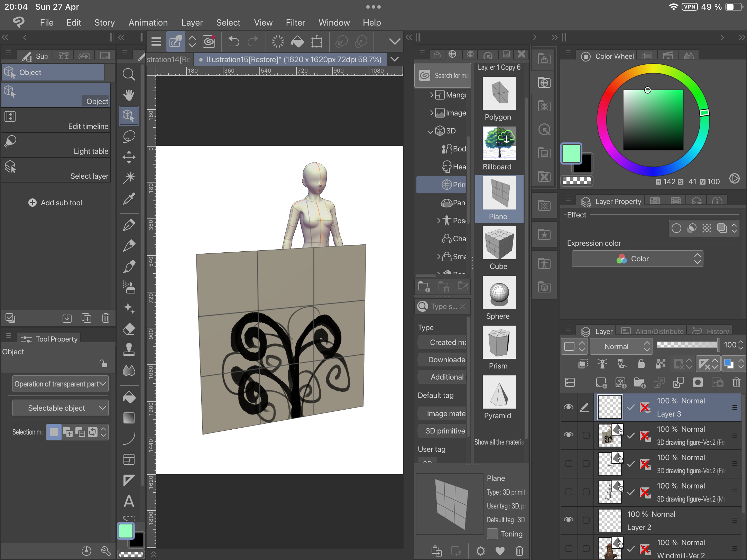Click Show all the materials link
Viewport: 747px width, 560px height.
tap(499, 442)
